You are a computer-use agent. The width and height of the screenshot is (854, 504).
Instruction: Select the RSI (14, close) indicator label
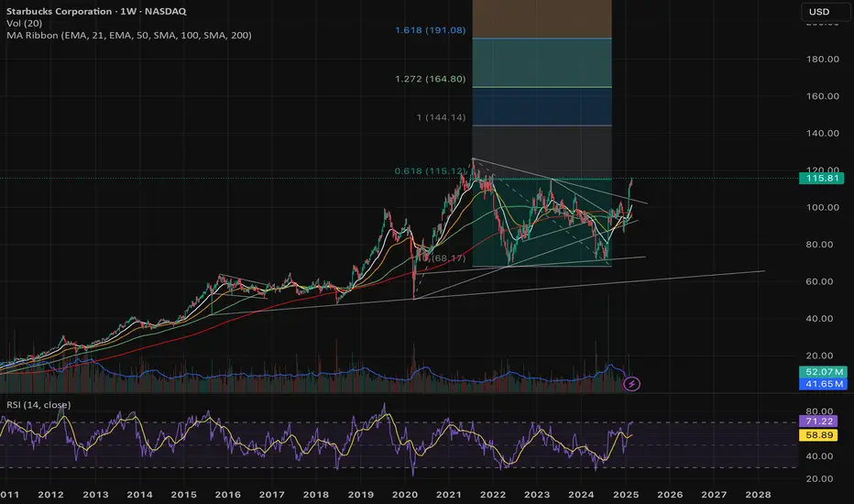pos(38,405)
